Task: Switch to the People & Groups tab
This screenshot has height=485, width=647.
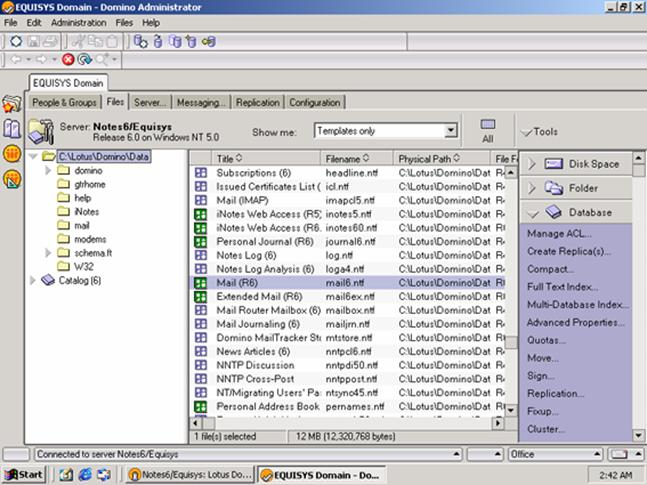Action: point(65,102)
